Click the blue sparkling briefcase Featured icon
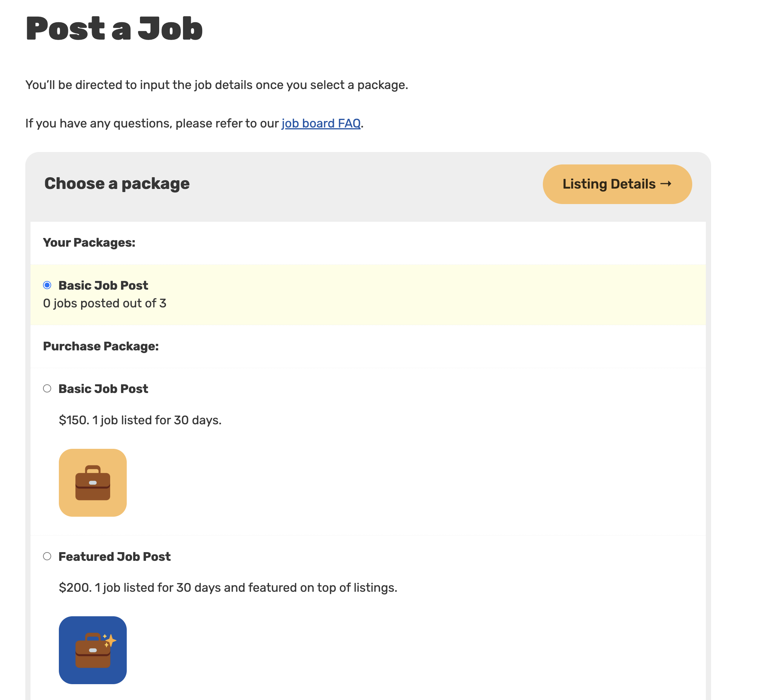 [92, 650]
